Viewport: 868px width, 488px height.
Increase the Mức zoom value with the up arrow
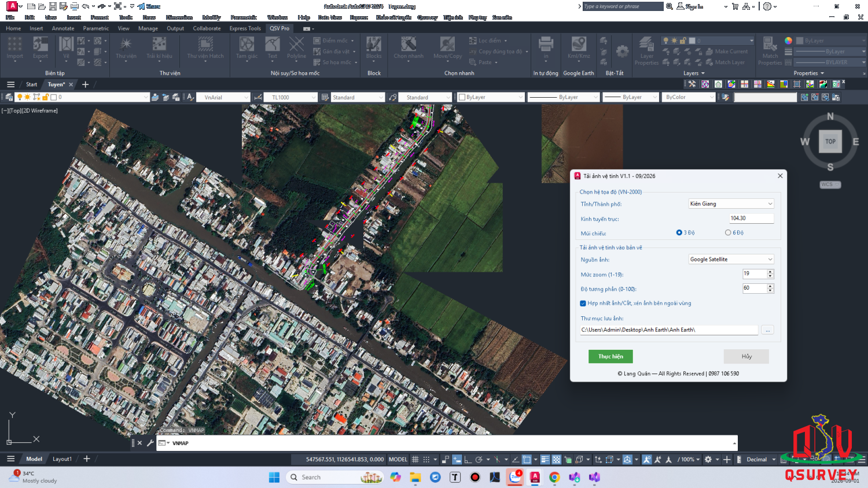[770, 271]
